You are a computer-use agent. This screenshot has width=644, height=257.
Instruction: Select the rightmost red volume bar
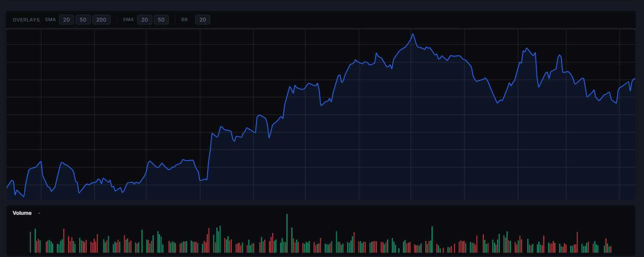pyautogui.click(x=611, y=249)
